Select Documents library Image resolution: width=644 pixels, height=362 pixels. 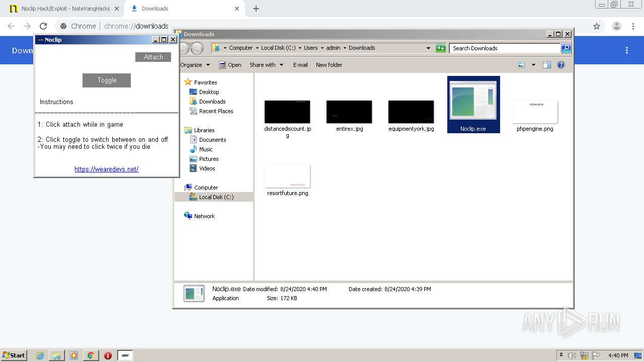click(212, 140)
